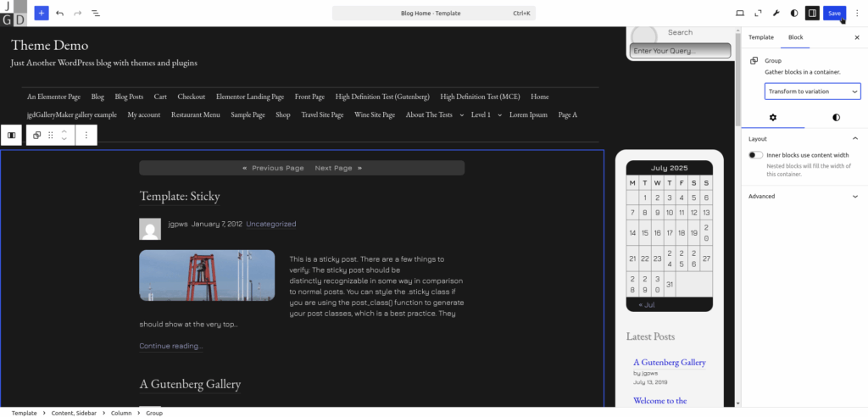The width and height of the screenshot is (868, 417).
Task: Toggle Inner blocks use content width
Action: pyautogui.click(x=755, y=155)
